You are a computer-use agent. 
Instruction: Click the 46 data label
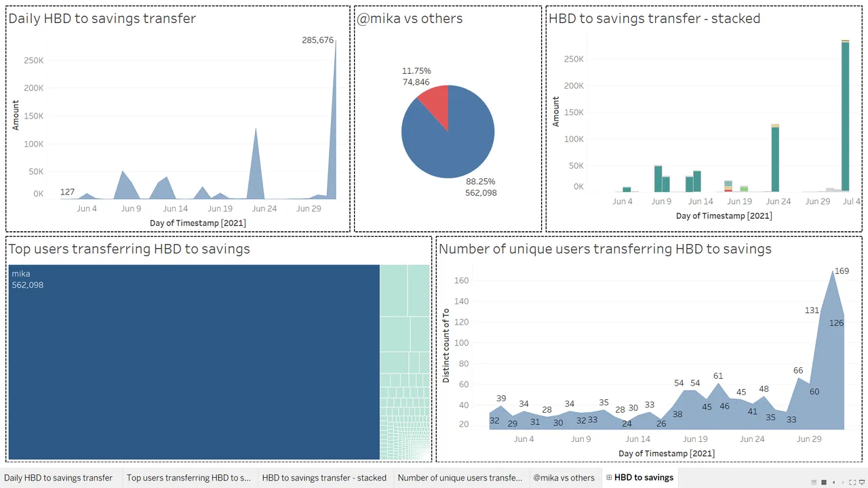[x=724, y=406]
